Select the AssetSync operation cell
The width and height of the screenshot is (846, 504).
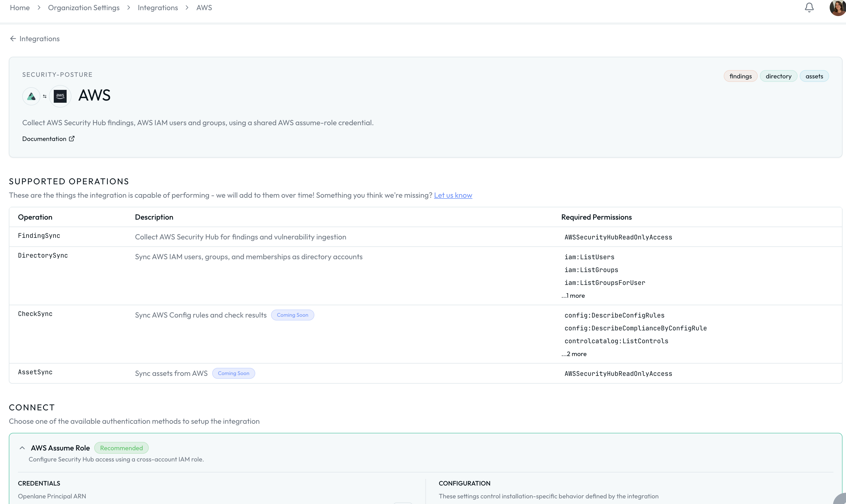tap(35, 372)
